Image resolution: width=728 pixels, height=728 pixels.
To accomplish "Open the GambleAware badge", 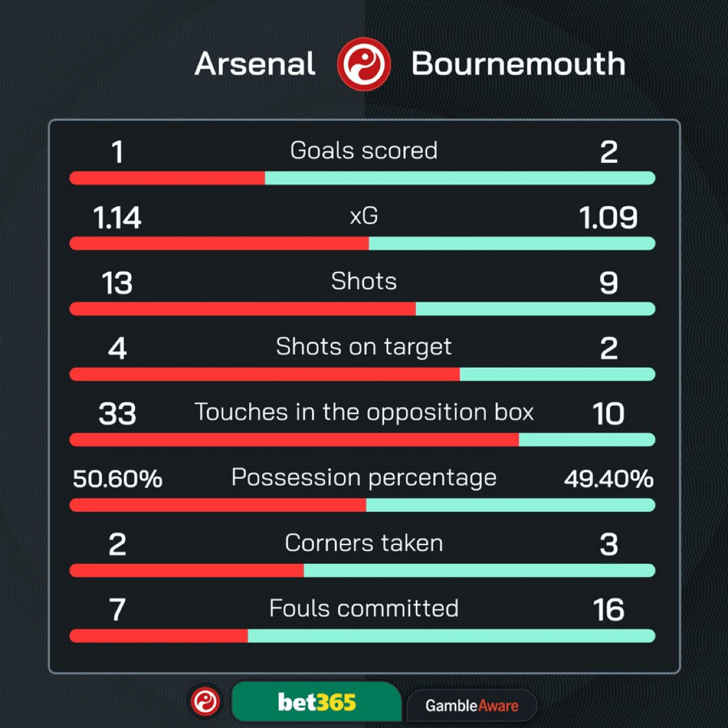I will click(472, 705).
